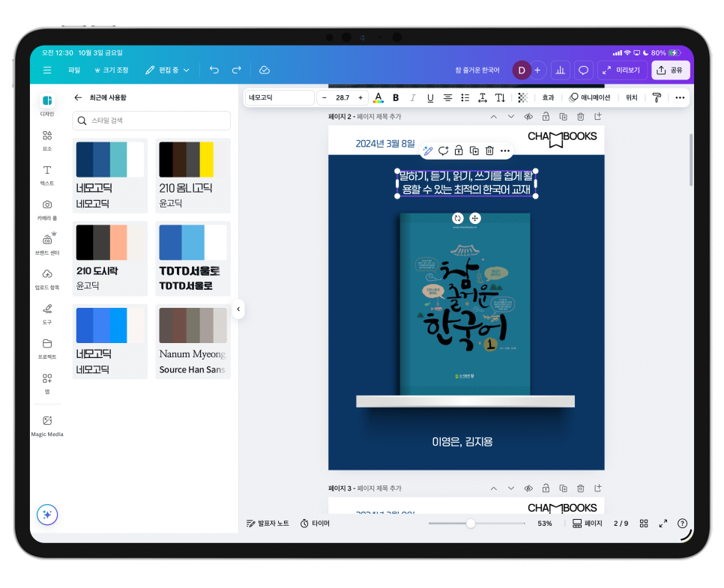724x588 pixels.
Task: Open the analytics chart icon
Action: point(560,70)
